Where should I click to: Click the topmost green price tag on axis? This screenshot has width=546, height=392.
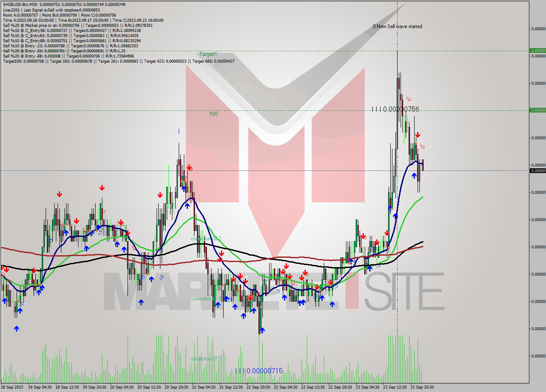[537, 50]
